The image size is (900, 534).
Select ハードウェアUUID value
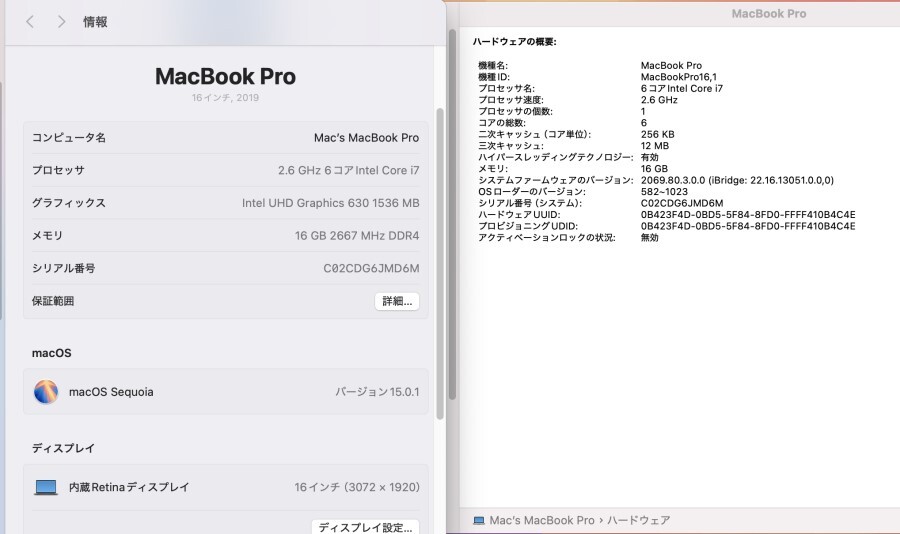pos(748,215)
